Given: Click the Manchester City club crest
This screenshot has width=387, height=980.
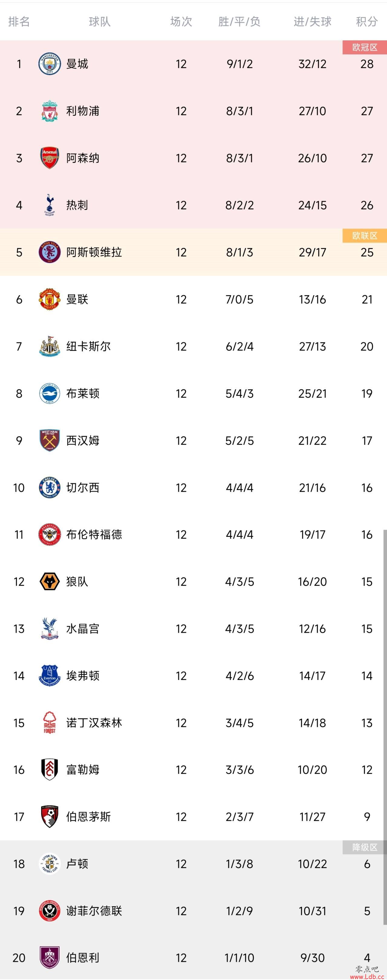Looking at the screenshot, I should point(49,64).
